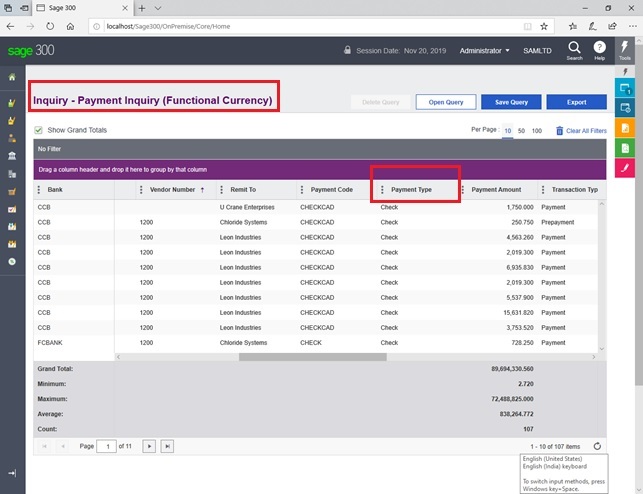Reload the browser page

point(50,26)
